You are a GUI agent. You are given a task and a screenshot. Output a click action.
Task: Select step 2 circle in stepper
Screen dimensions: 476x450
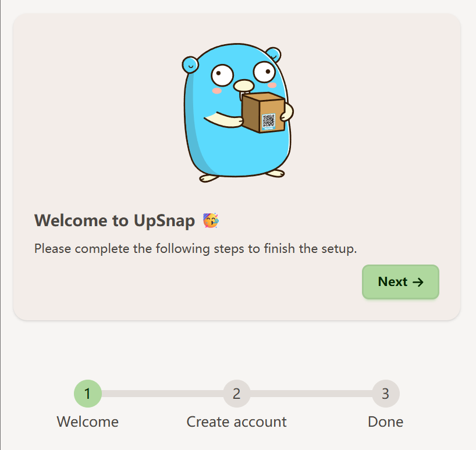pos(237,393)
